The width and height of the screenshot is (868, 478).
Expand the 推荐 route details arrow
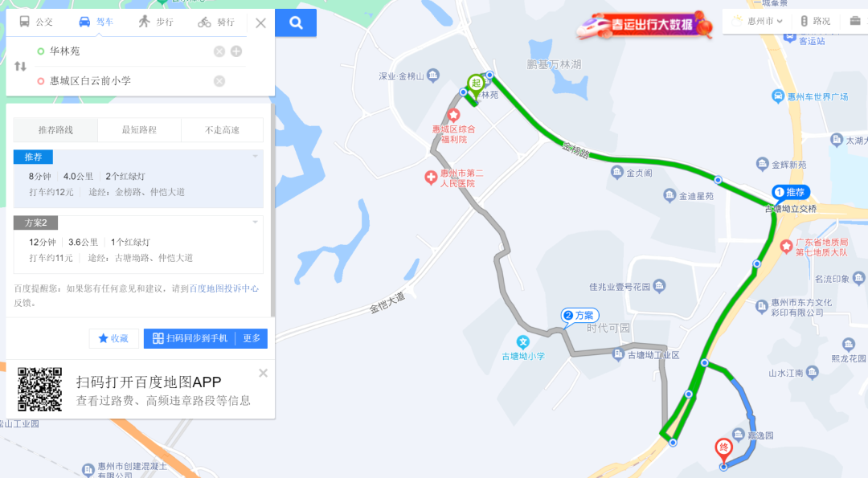tap(256, 157)
